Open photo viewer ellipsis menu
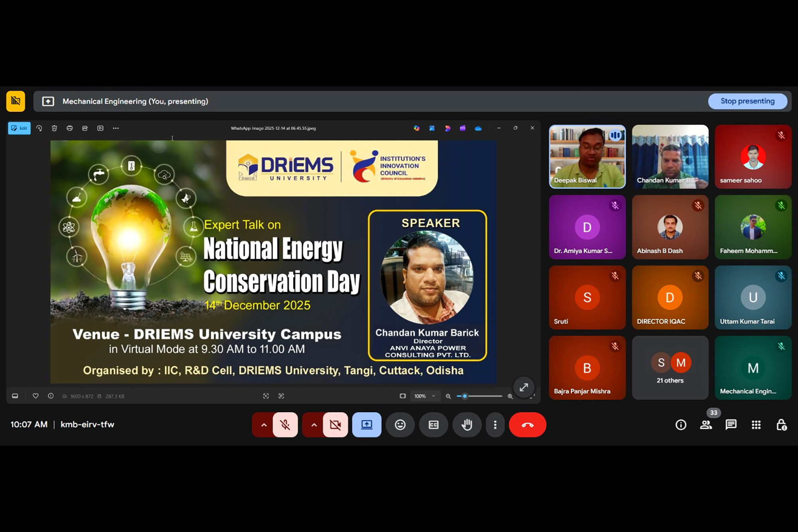The width and height of the screenshot is (798, 532). pyautogui.click(x=116, y=128)
